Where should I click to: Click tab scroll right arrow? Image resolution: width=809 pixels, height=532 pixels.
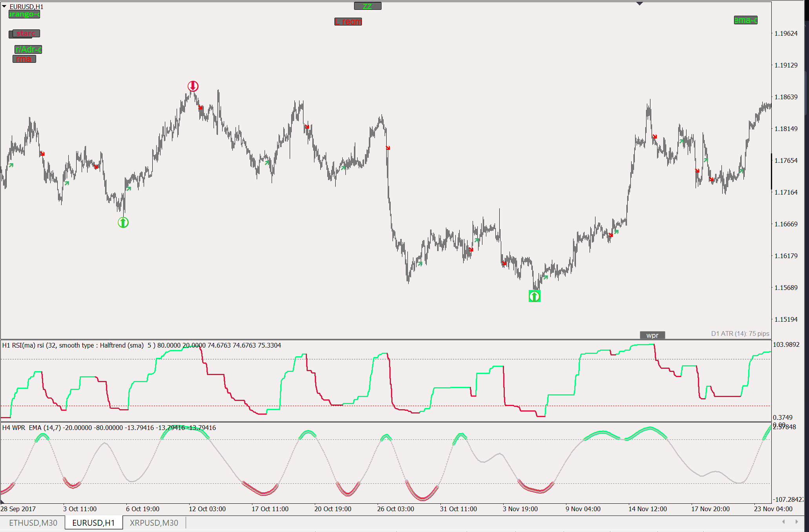coord(796,521)
